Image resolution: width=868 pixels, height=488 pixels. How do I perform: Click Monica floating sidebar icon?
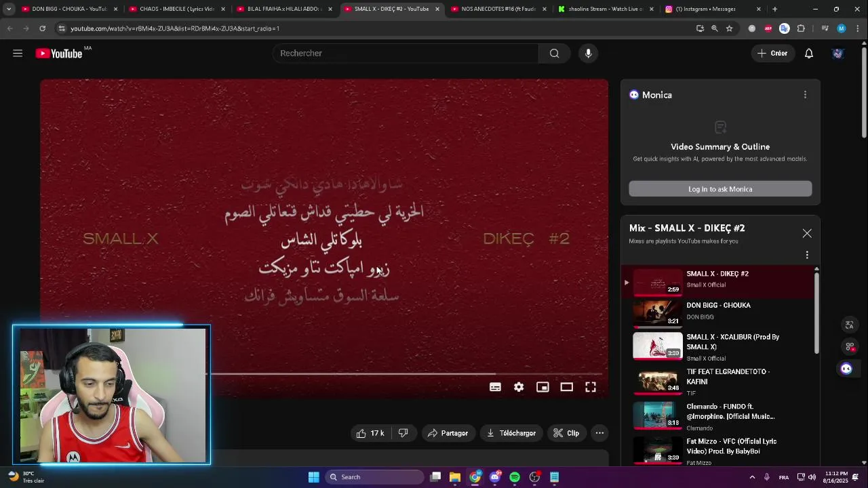[846, 369]
